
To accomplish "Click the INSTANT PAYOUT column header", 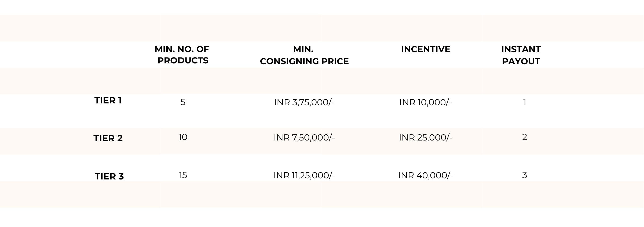I will click(x=521, y=55).
